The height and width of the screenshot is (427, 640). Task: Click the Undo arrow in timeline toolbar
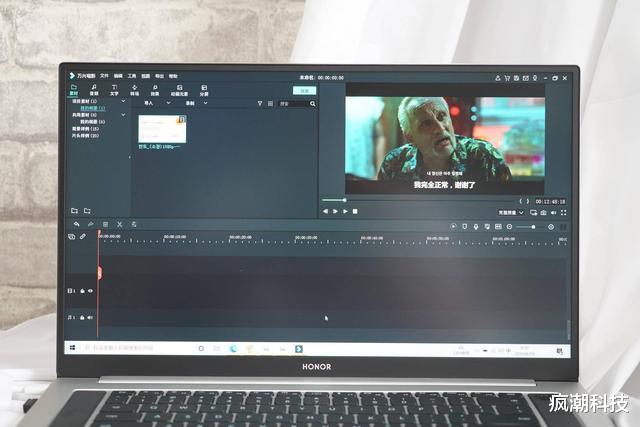[76, 224]
